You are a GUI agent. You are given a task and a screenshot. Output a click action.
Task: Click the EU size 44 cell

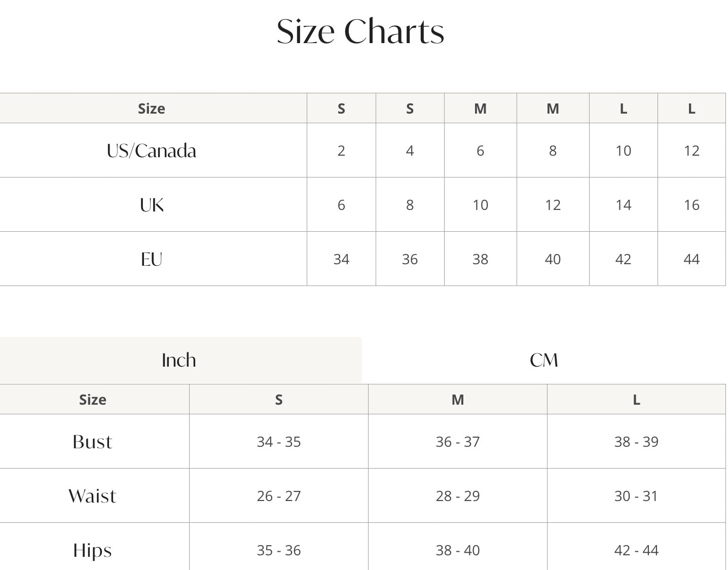[x=691, y=259]
